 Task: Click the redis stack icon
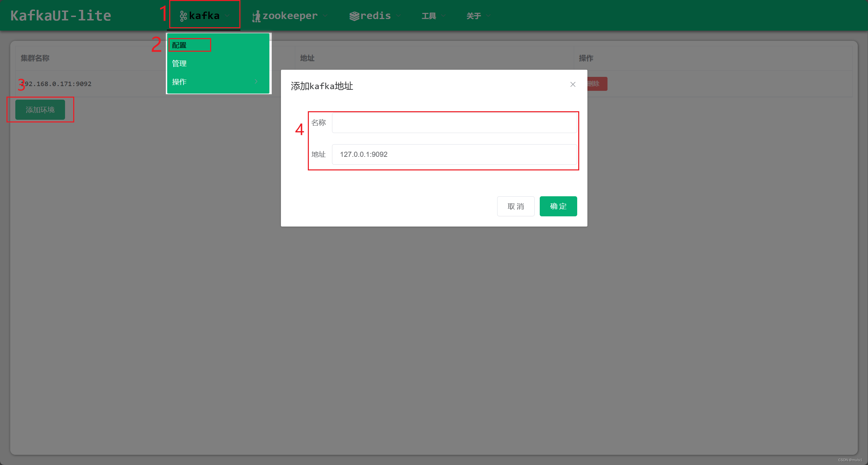[x=354, y=16]
